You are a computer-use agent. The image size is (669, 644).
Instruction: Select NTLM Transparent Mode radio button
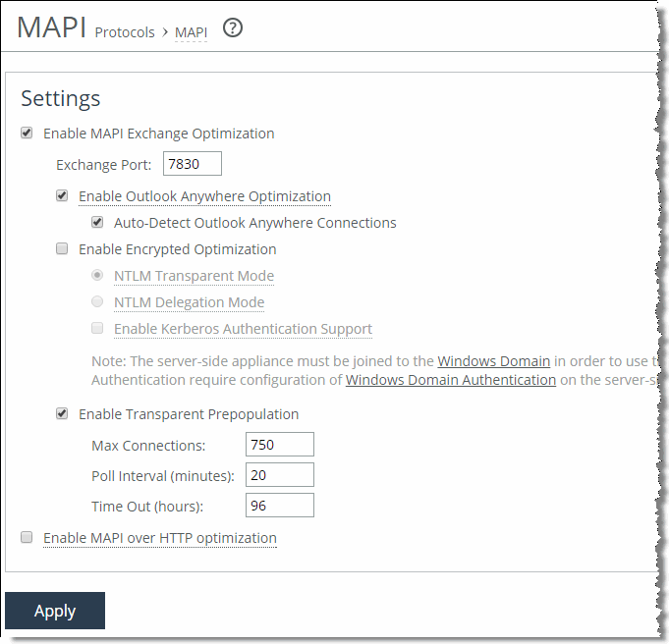97,275
